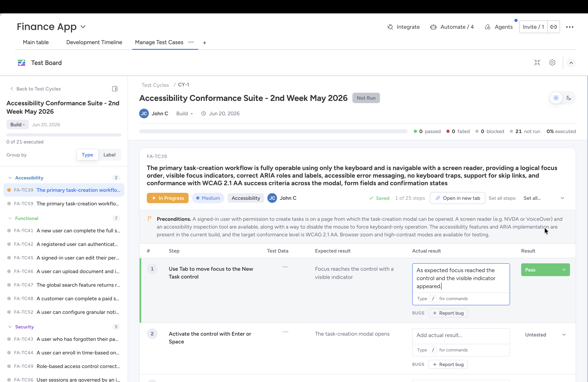Collapse the Security group
This screenshot has width=588, height=382.
click(x=10, y=327)
